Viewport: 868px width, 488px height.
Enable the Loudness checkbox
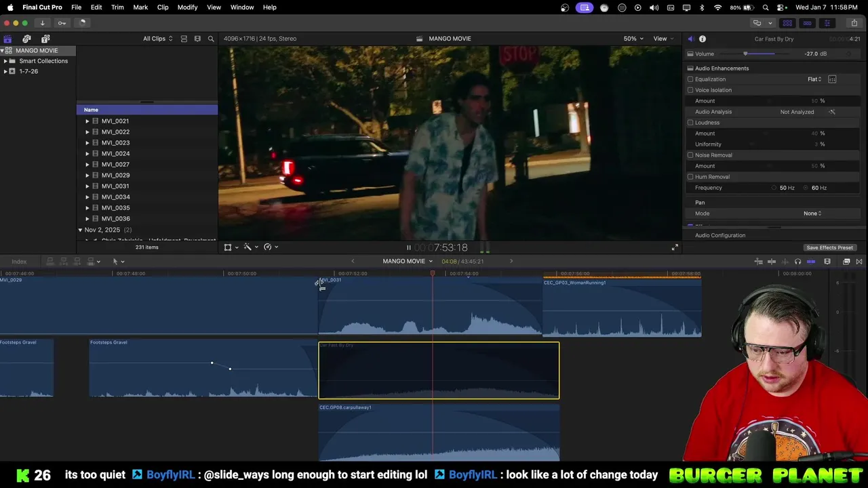click(x=690, y=123)
